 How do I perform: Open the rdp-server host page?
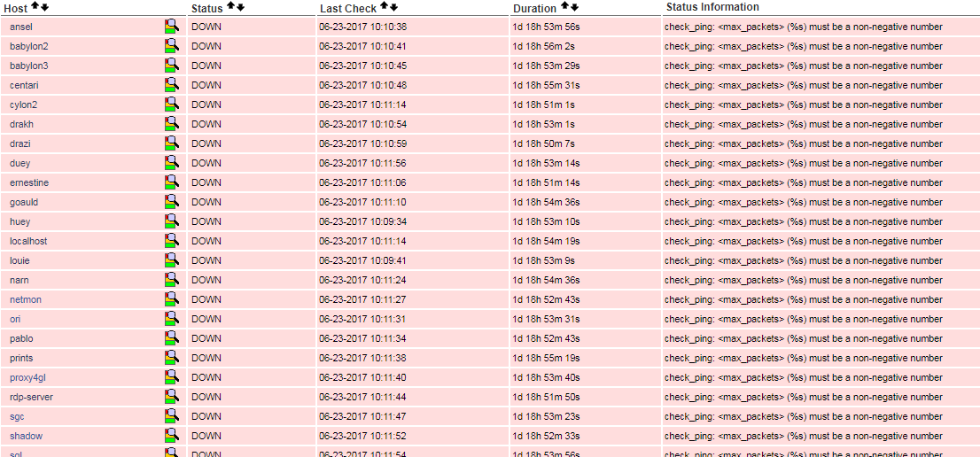pyautogui.click(x=31, y=397)
